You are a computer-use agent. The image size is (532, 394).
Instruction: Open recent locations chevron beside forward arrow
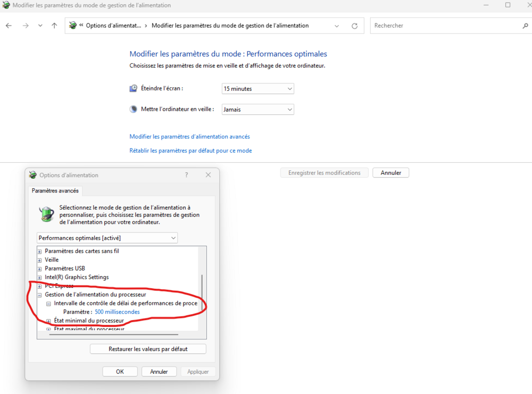(x=40, y=26)
